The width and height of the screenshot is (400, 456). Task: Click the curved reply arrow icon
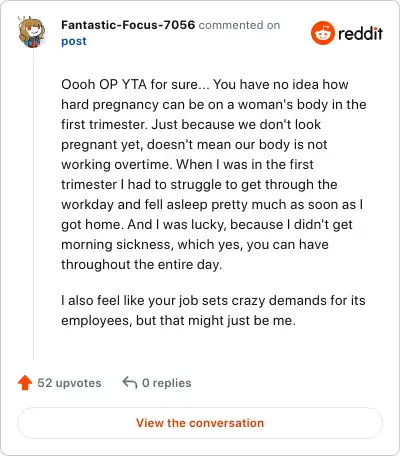[x=130, y=383]
